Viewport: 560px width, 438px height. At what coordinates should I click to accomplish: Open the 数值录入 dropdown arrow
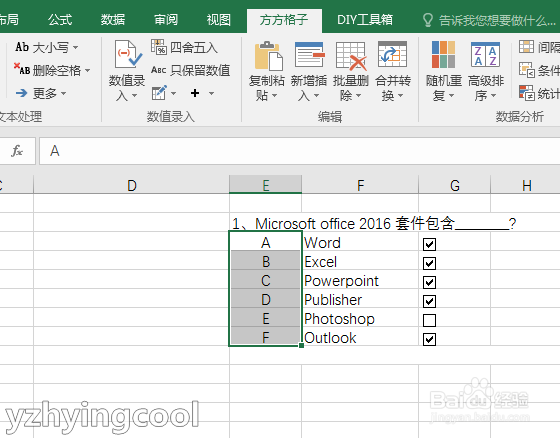[x=134, y=96]
